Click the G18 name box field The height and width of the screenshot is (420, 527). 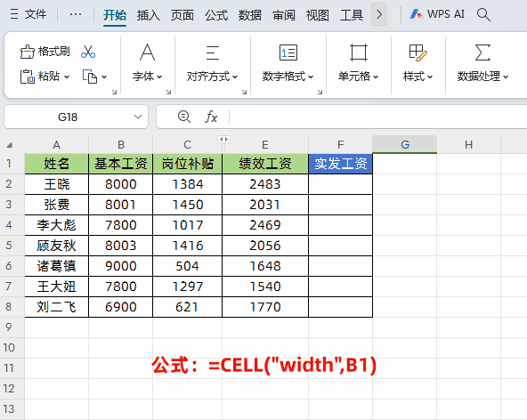click(68, 117)
